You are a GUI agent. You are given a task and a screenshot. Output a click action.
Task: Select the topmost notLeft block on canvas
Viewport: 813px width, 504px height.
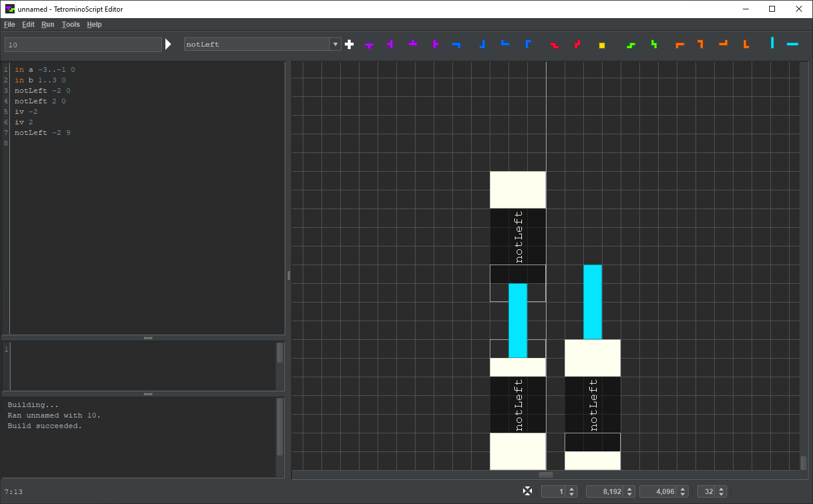(518, 237)
